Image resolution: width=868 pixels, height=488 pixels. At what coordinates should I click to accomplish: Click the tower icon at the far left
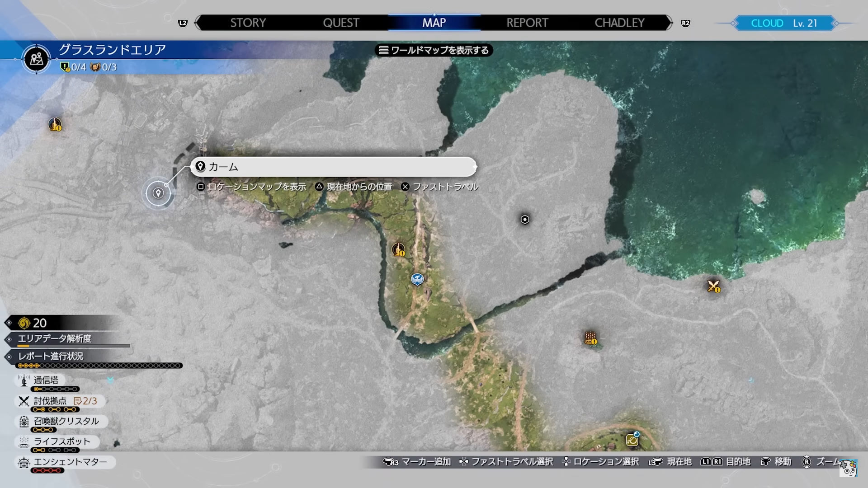[x=55, y=124]
